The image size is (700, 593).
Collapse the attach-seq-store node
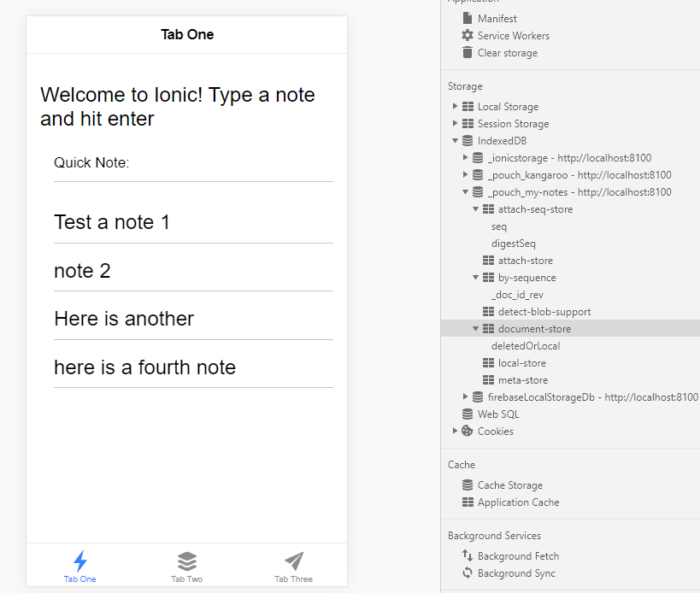pos(475,208)
